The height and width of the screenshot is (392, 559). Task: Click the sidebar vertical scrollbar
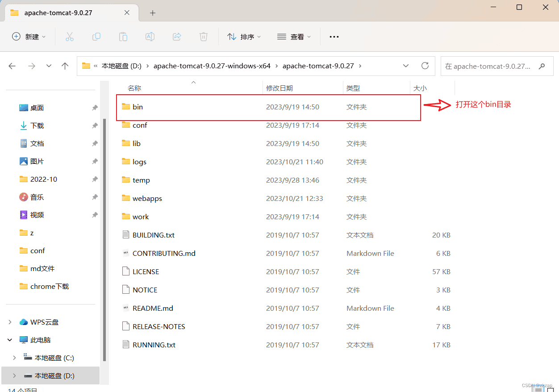pos(104,239)
